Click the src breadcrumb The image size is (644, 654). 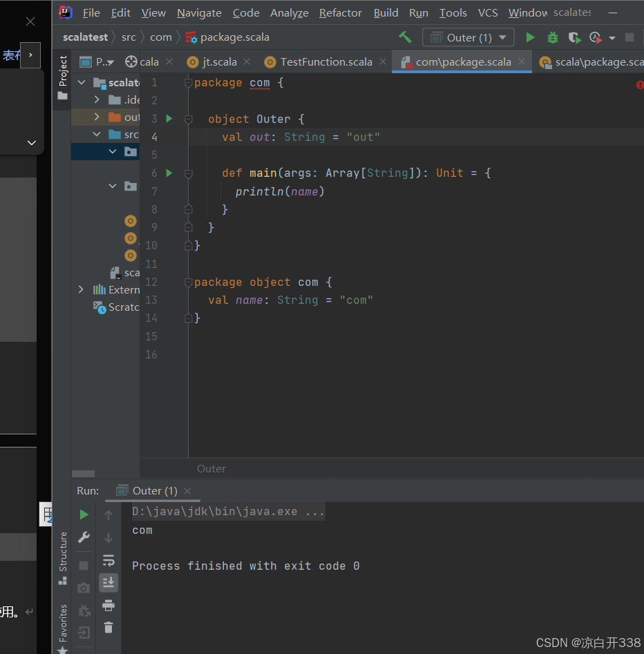(x=129, y=37)
